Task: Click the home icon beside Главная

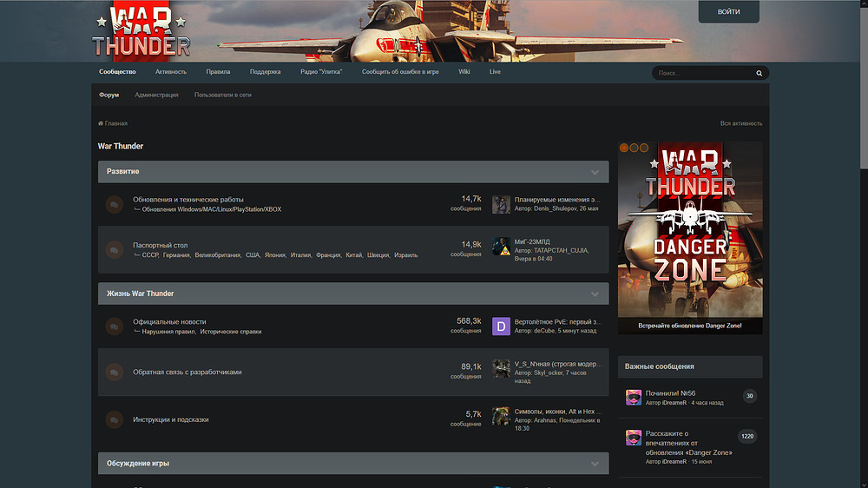Action: (101, 123)
